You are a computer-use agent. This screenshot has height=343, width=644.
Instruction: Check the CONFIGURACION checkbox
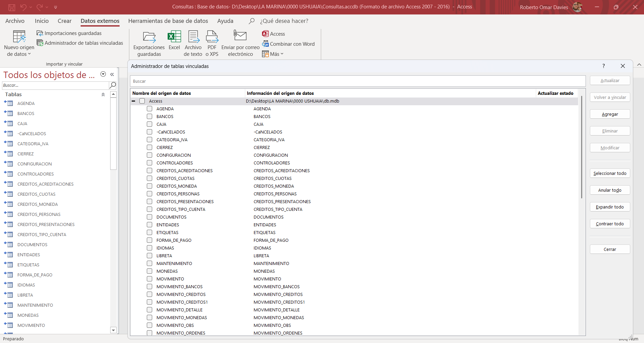point(149,155)
